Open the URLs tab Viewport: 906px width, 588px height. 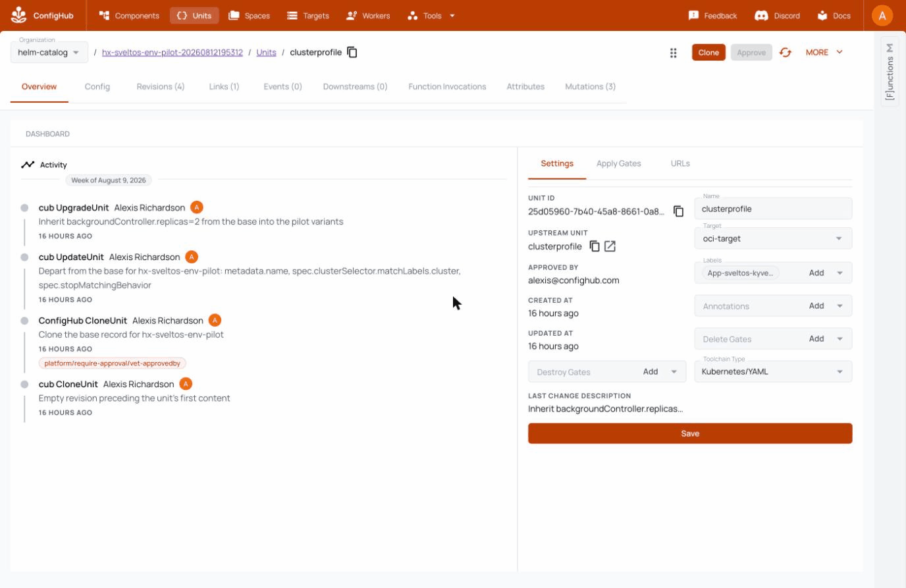680,164
